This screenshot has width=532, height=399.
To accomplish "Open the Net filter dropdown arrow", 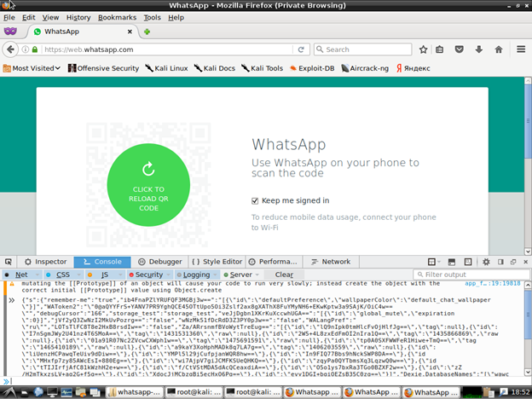I will [x=35, y=275].
